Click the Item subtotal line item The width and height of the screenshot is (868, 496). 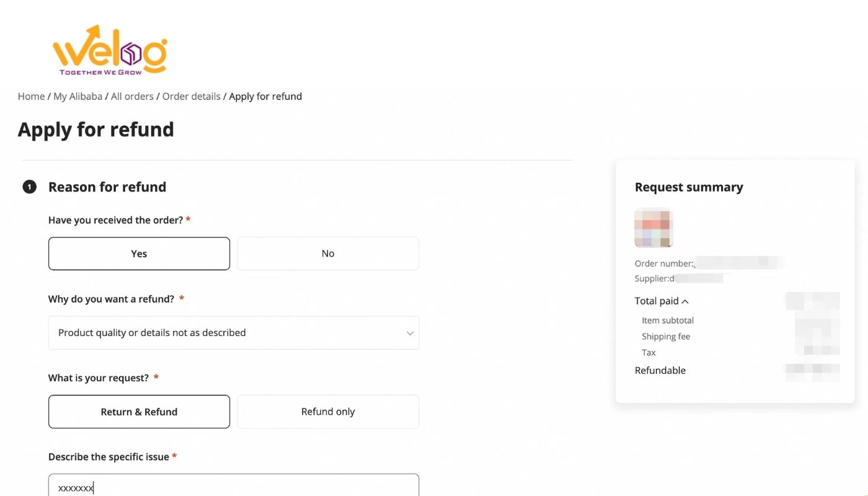point(668,321)
